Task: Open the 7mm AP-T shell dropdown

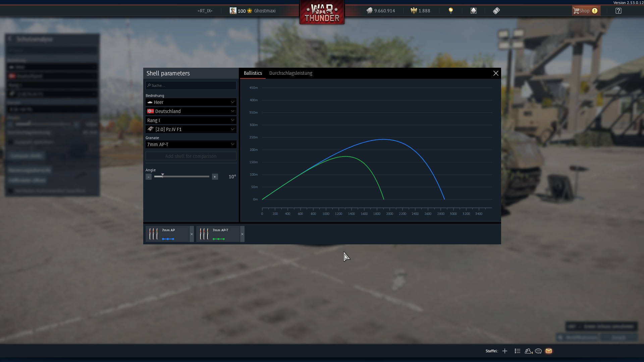Action: [191, 144]
